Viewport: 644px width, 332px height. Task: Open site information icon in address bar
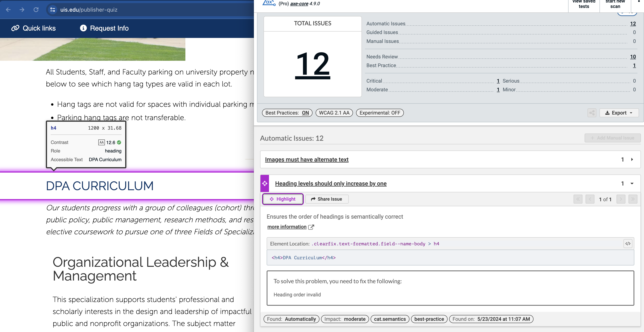coord(52,10)
